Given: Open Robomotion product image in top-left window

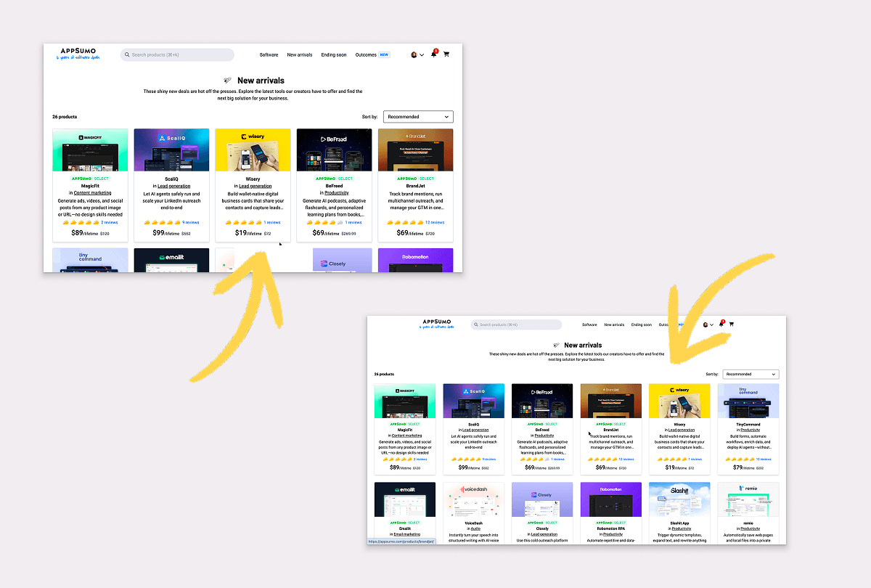Looking at the screenshot, I should 415,260.
